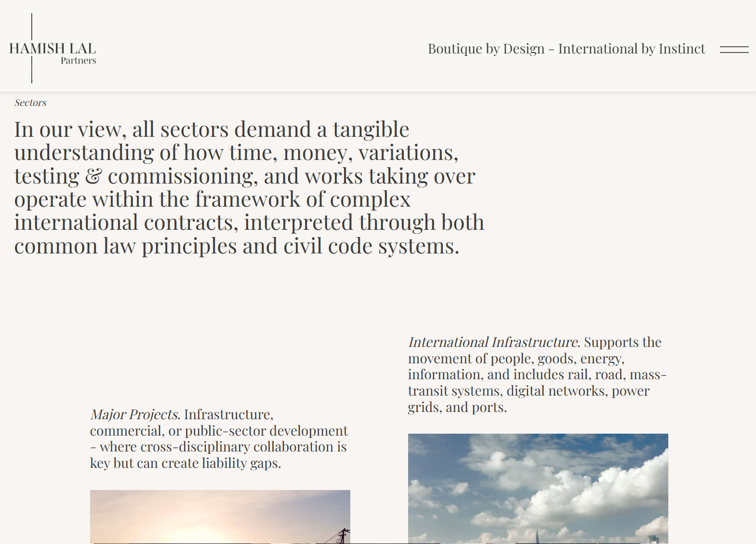Click the "In our view, all sectors" headline

[250, 187]
